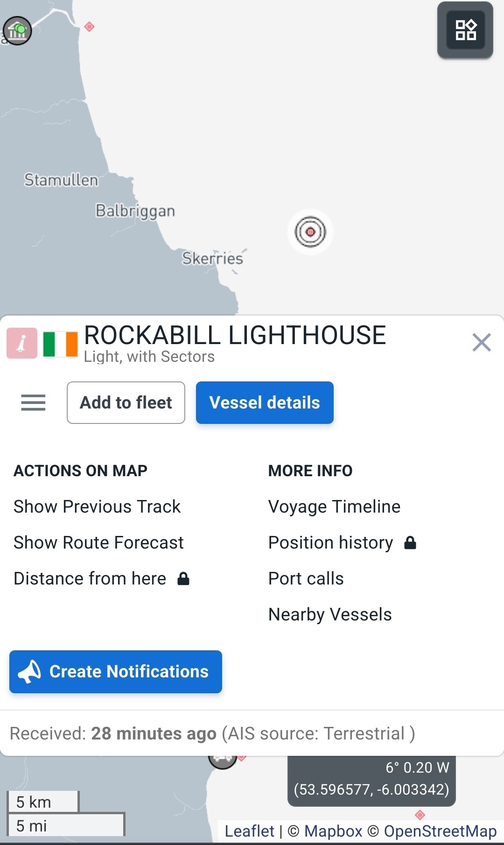Viewport: 504px width, 845px height.
Task: Select Show Previous Track
Action: (97, 507)
